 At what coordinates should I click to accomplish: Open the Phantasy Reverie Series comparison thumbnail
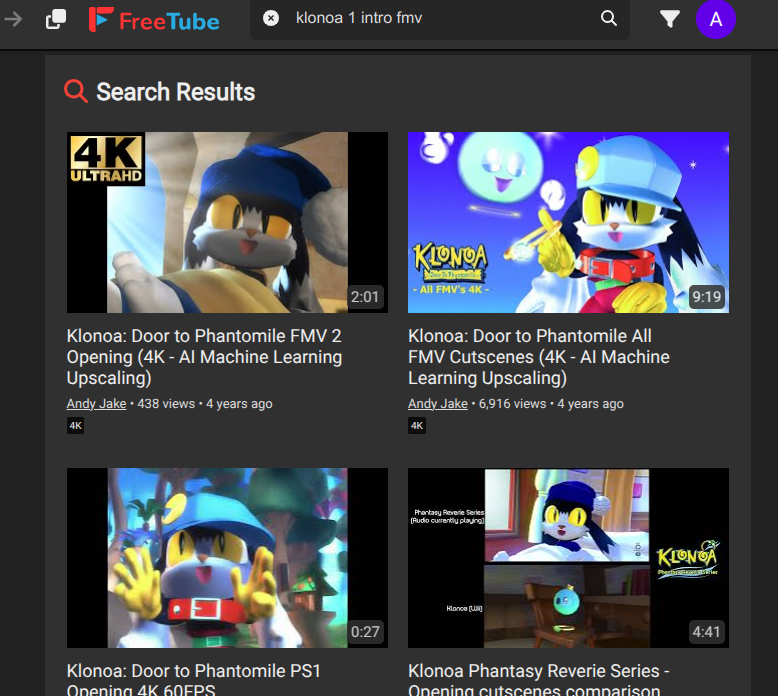568,558
